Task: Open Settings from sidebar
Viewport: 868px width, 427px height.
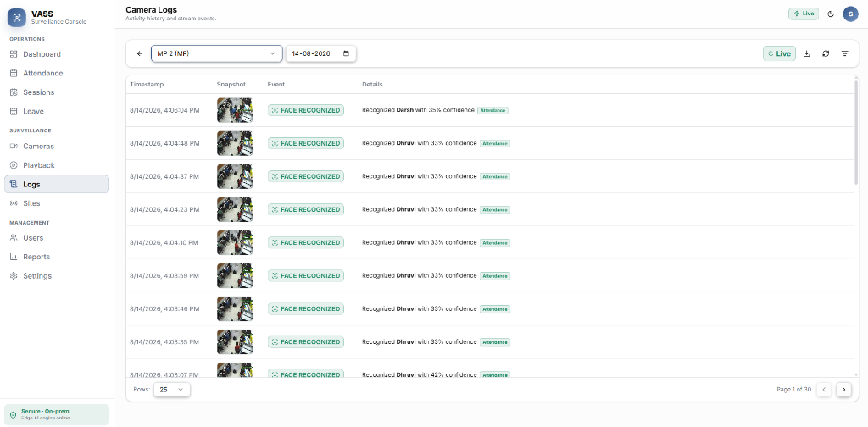Action: 57,276
